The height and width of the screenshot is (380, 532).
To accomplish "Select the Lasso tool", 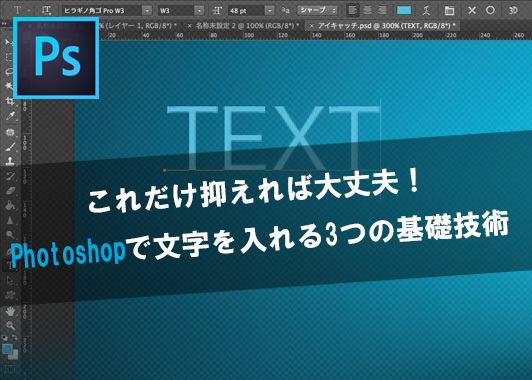I will coord(10,72).
